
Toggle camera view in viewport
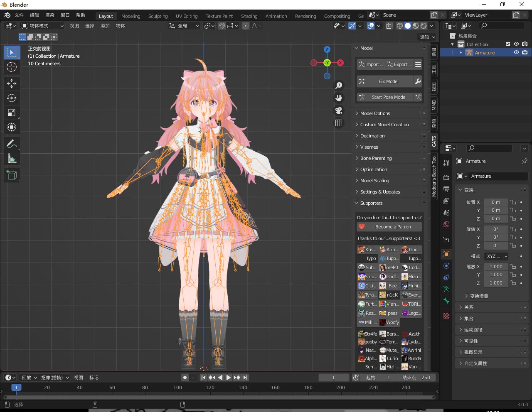click(x=339, y=110)
